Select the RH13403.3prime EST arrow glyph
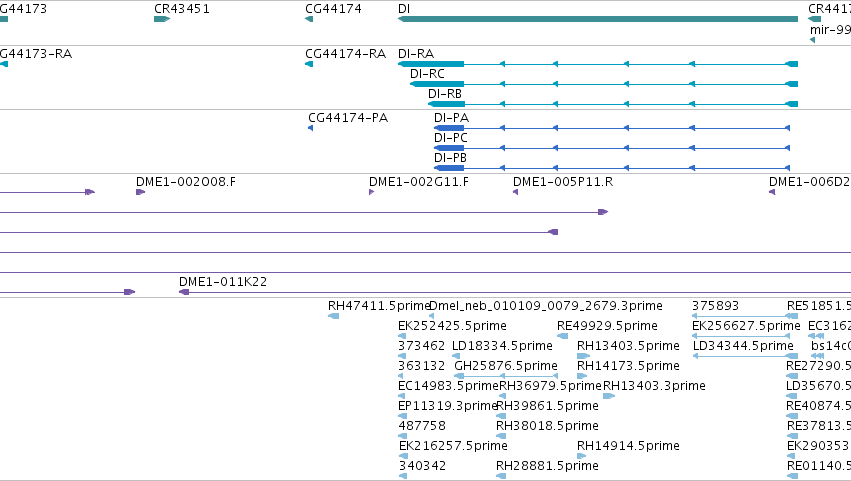The width and height of the screenshot is (851, 481). (x=609, y=396)
